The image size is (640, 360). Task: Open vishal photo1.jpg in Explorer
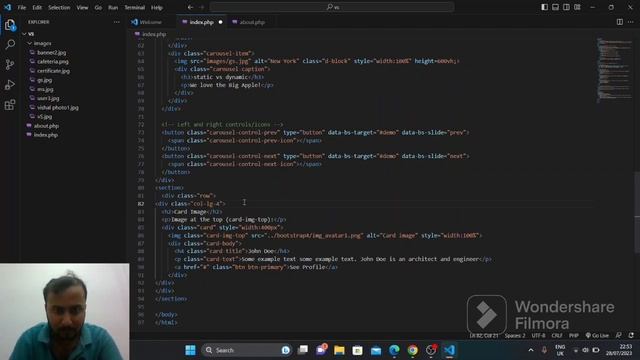pyautogui.click(x=58, y=107)
